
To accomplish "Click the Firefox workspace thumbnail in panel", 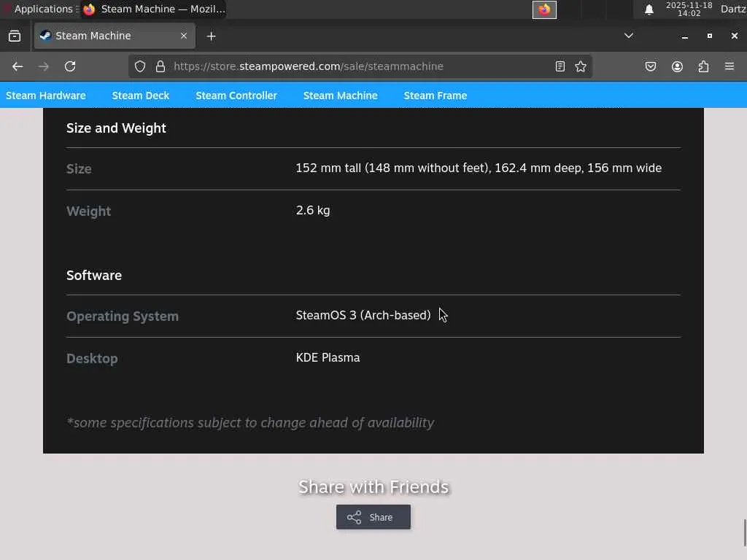I will (544, 9).
